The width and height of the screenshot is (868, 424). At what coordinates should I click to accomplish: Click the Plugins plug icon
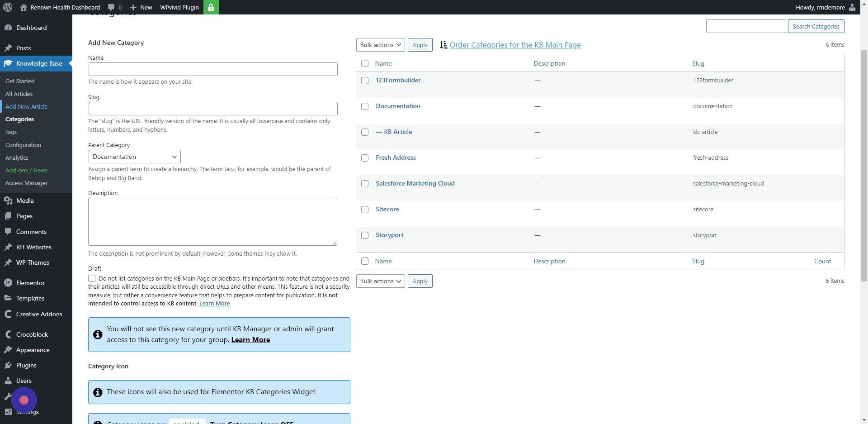tap(8, 365)
